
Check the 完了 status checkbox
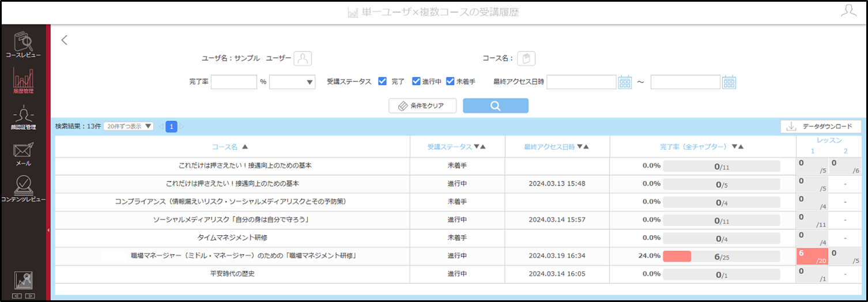(x=382, y=81)
